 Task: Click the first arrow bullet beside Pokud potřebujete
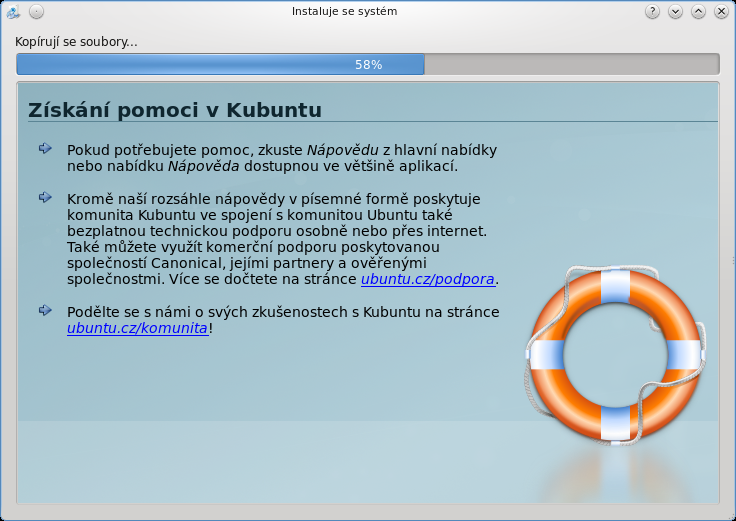coord(45,148)
